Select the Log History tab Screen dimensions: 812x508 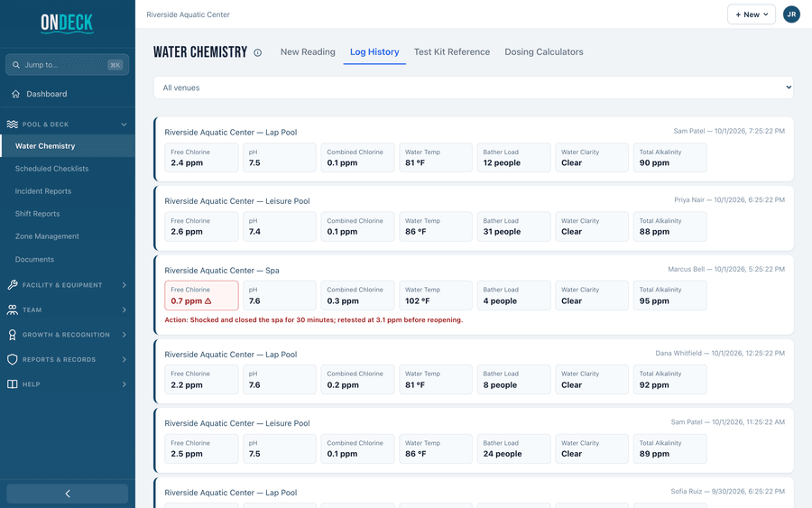coord(374,51)
